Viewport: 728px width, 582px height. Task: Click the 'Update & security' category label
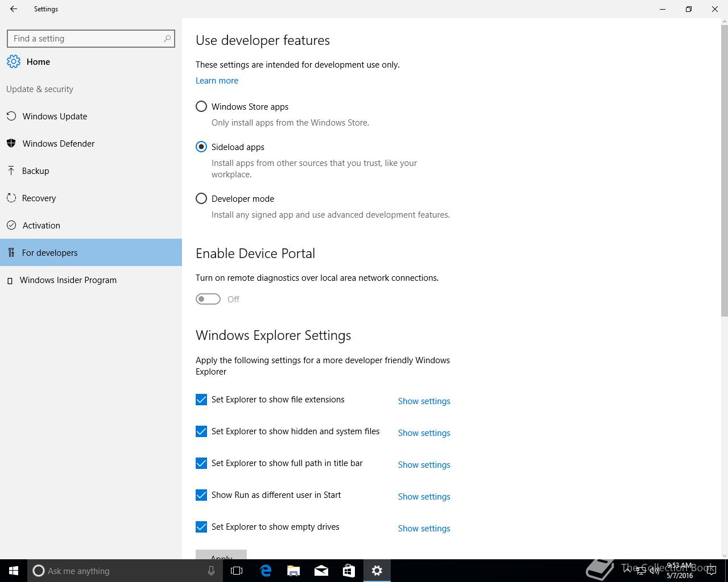coord(40,89)
